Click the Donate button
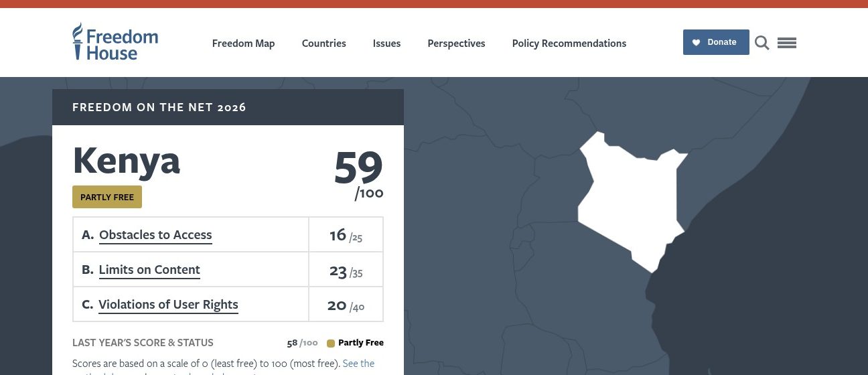Viewport: 868px width, 375px height. (716, 42)
